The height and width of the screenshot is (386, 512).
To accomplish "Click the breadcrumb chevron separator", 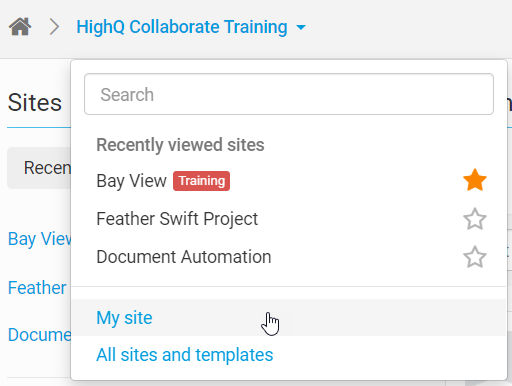I will point(54,27).
